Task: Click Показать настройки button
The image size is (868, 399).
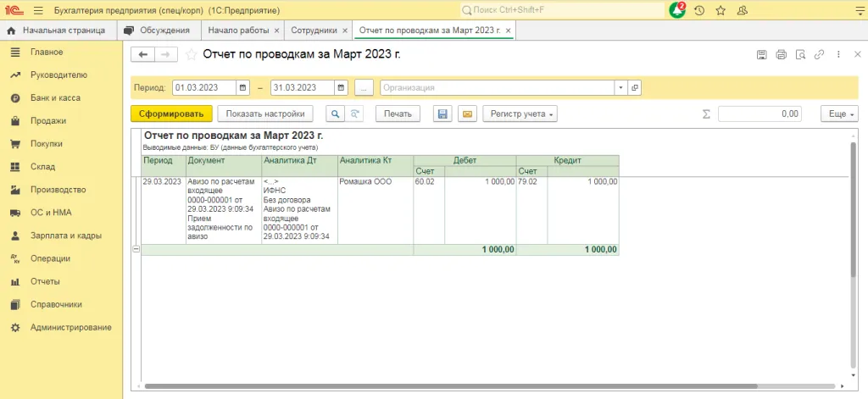Action: coord(265,114)
